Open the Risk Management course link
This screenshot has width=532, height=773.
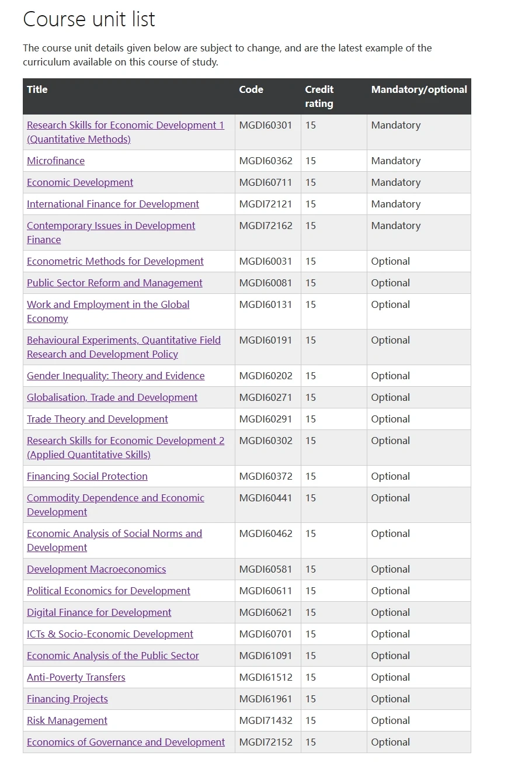(67, 720)
